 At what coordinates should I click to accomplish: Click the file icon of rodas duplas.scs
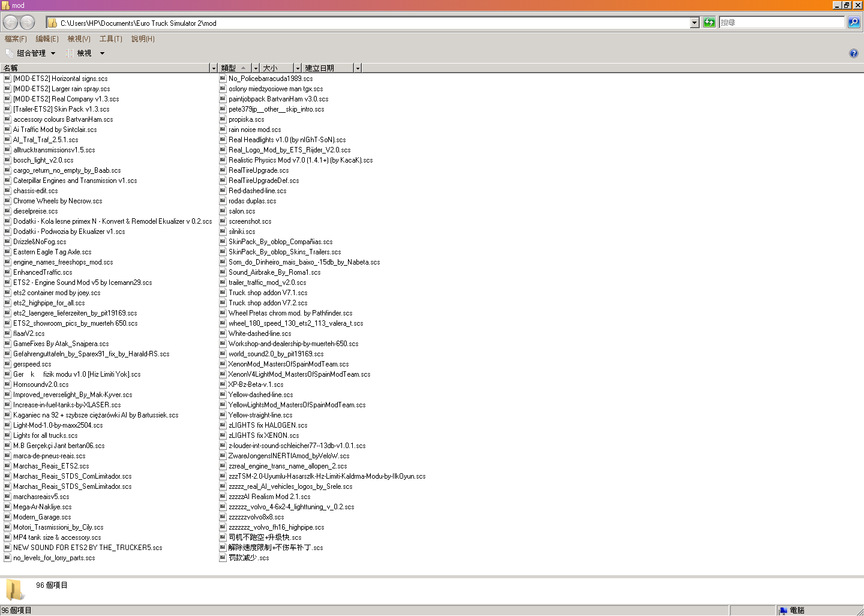(223, 201)
